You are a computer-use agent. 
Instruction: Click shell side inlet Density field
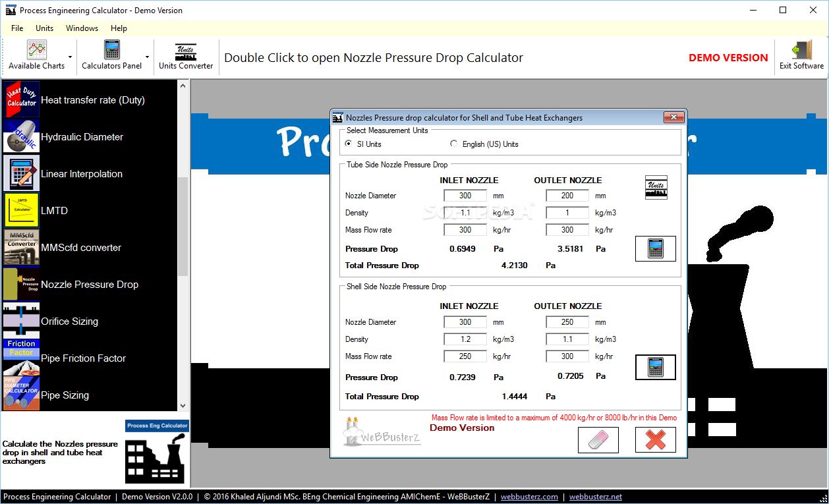pos(465,339)
